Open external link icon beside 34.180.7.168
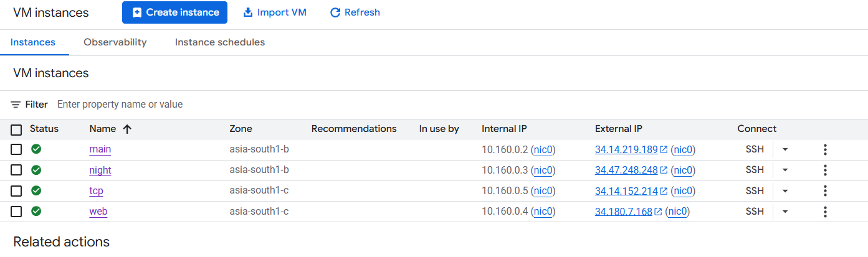Image resolution: width=868 pixels, height=257 pixels. tap(659, 212)
